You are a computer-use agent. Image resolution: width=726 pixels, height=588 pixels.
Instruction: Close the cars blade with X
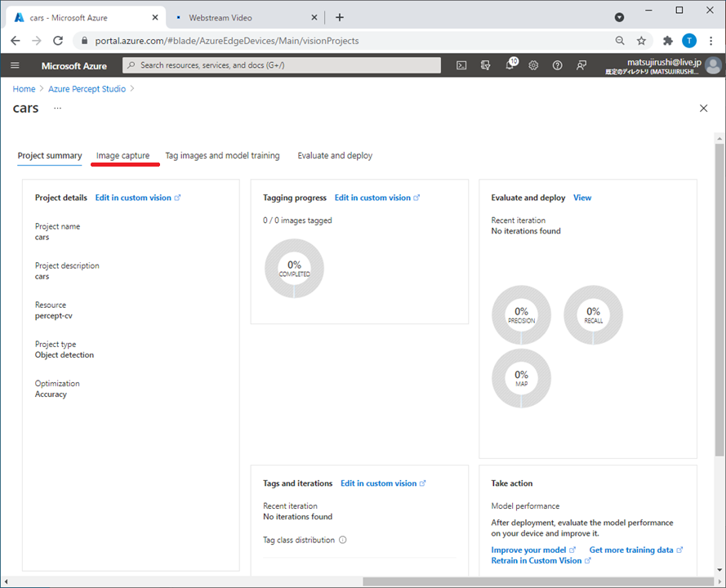click(x=703, y=108)
